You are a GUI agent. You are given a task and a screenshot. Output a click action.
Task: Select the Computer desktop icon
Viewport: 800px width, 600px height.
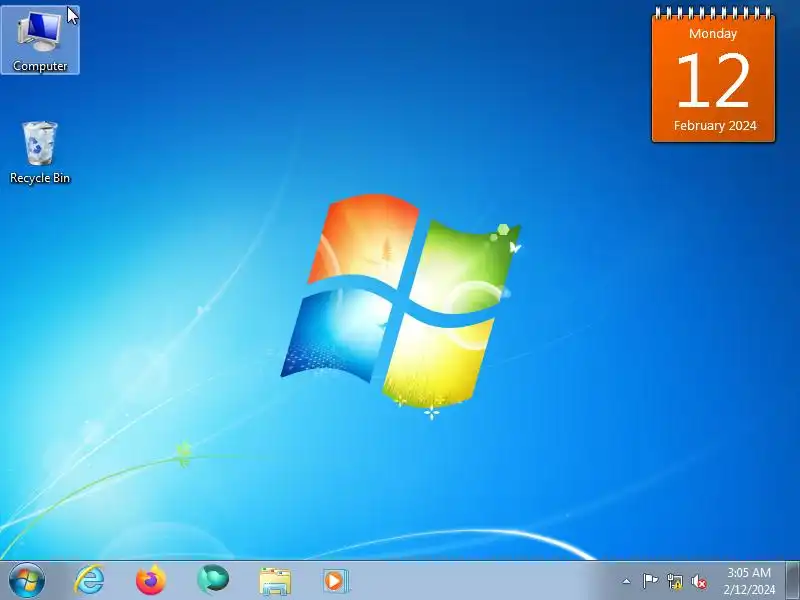[40, 40]
